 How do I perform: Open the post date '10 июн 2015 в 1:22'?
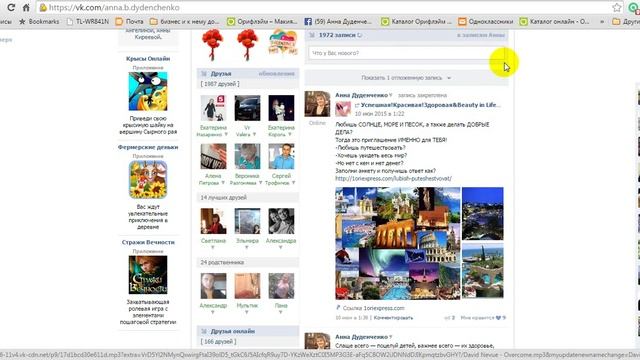pyautogui.click(x=379, y=114)
